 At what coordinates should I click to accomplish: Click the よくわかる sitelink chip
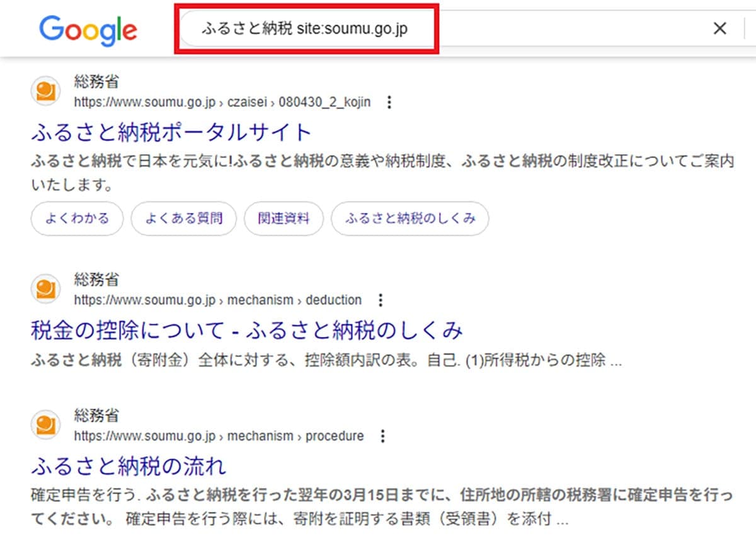click(x=76, y=219)
